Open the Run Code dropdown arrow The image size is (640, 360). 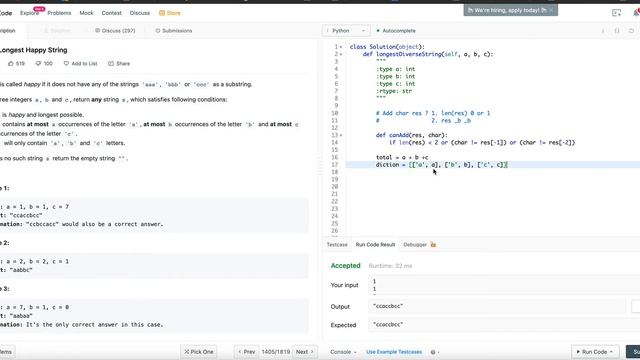611,352
